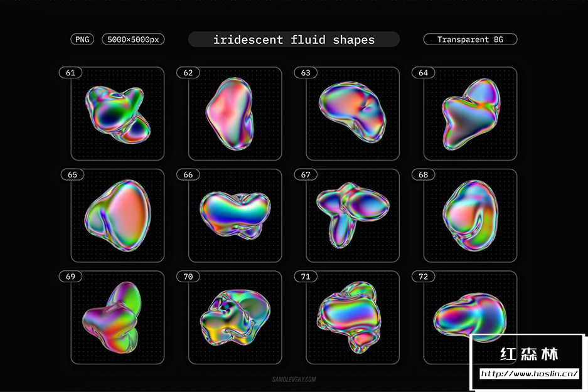
Task: Click the iridescent fluid shapes title
Action: coord(294,40)
